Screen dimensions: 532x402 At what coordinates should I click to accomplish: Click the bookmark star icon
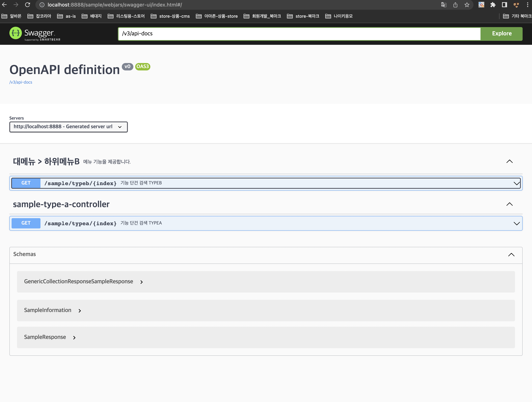click(x=467, y=5)
